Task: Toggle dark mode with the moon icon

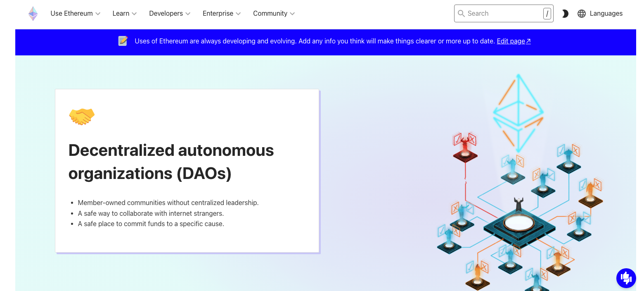Action: click(565, 14)
